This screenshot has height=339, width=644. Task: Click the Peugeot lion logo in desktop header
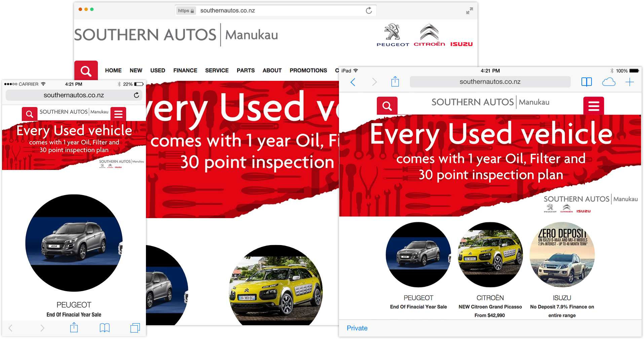[x=393, y=35]
